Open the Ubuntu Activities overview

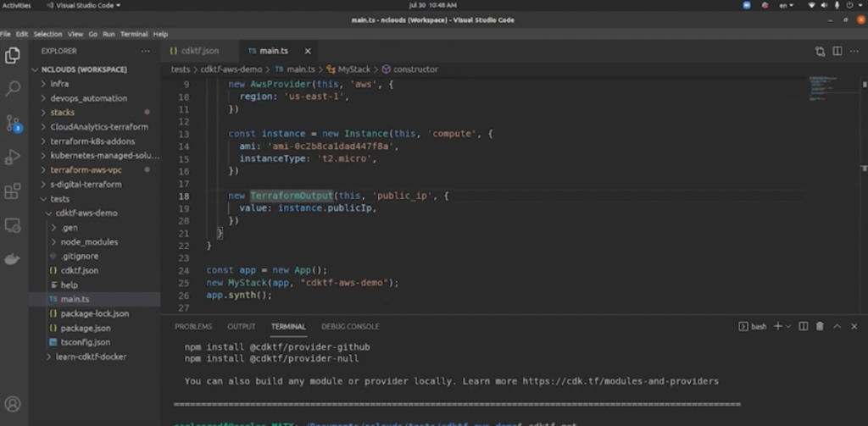pyautogui.click(x=17, y=6)
